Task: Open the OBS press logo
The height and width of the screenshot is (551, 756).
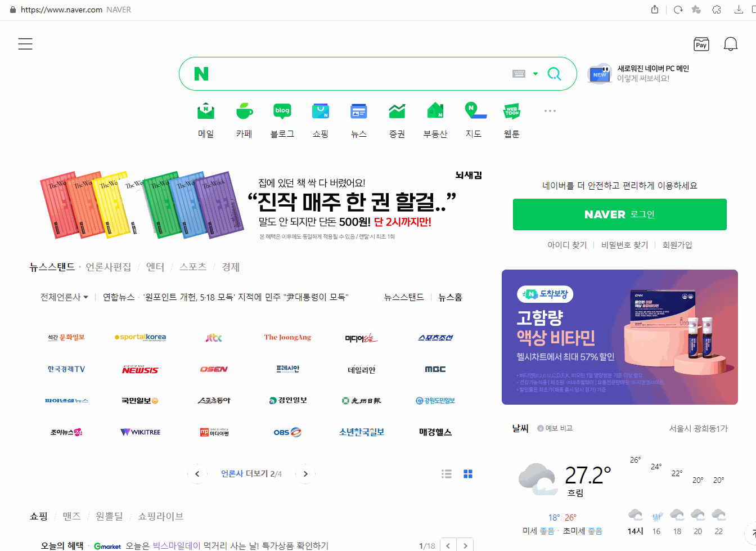Action: point(287,432)
